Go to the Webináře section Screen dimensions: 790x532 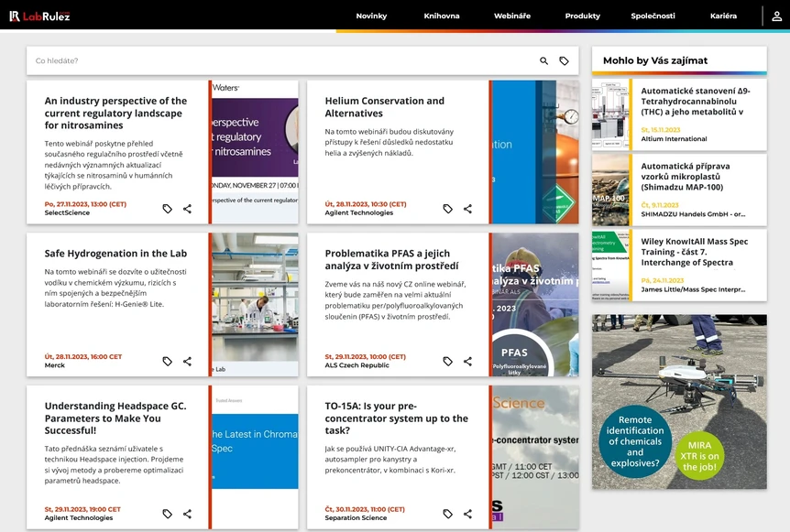point(512,16)
